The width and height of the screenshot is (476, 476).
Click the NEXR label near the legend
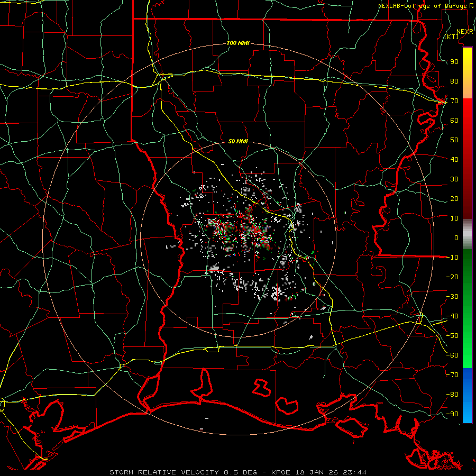click(x=465, y=32)
